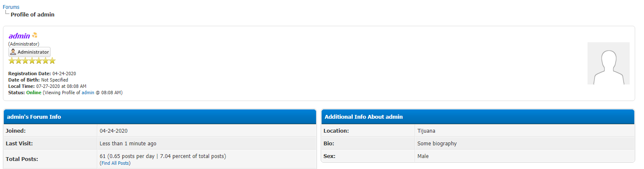Click the Tijuana location value
Viewport: 644px width, 169px height.
pos(427,131)
